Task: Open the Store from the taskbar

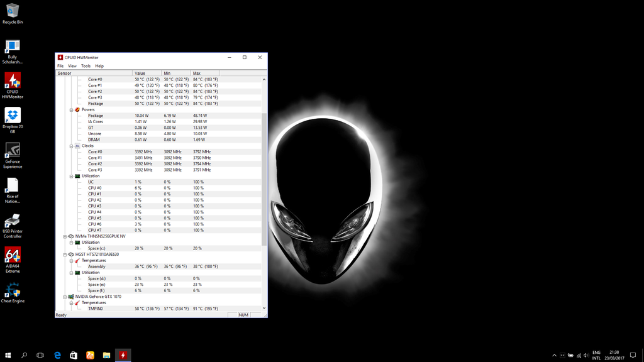Action: (74, 355)
